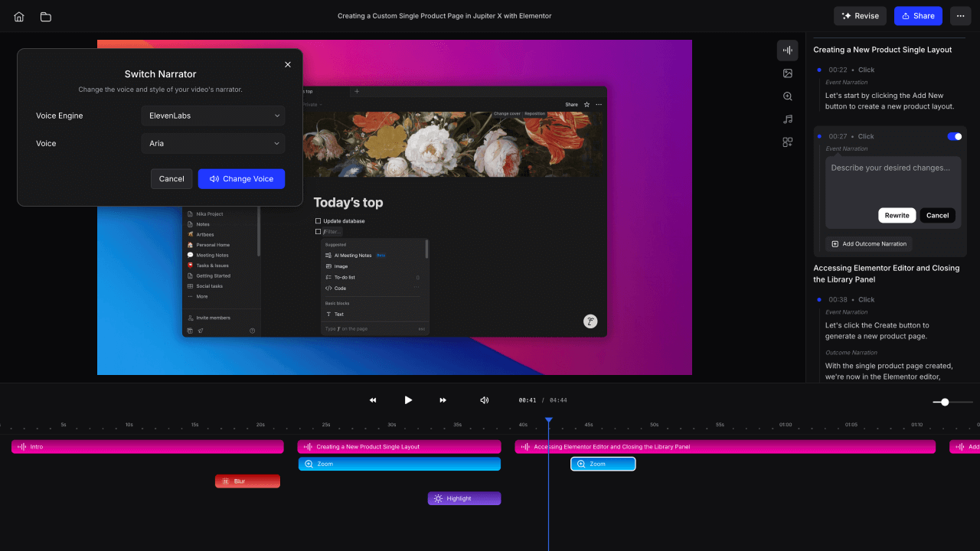Open the elements panel at sidebar bottom
Screen dimensions: 980x551
[x=787, y=142]
